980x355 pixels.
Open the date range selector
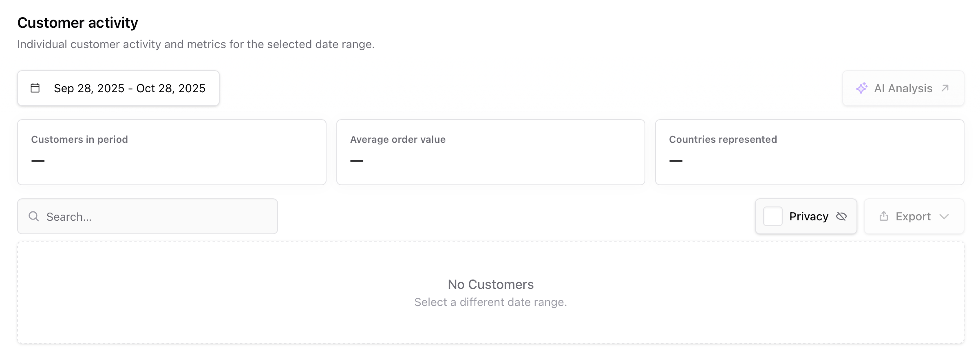(x=118, y=88)
